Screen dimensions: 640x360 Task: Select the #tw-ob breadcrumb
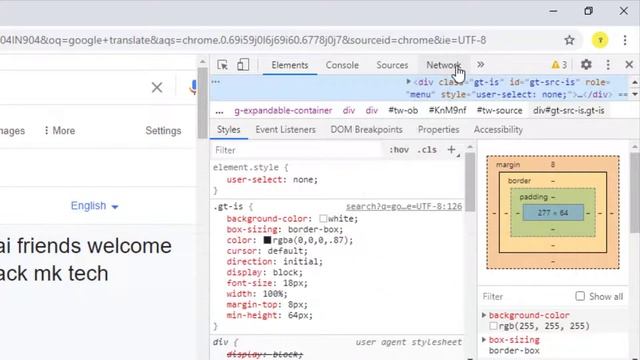(x=403, y=111)
